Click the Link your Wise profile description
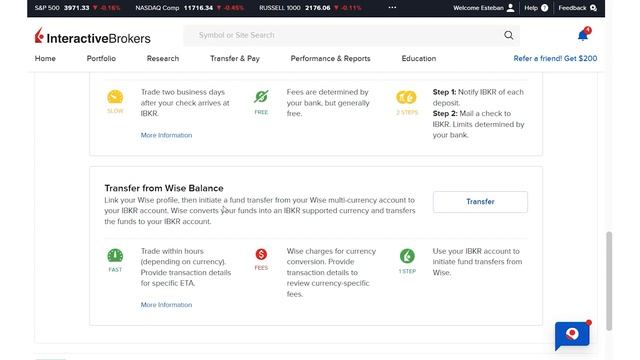 [260, 211]
